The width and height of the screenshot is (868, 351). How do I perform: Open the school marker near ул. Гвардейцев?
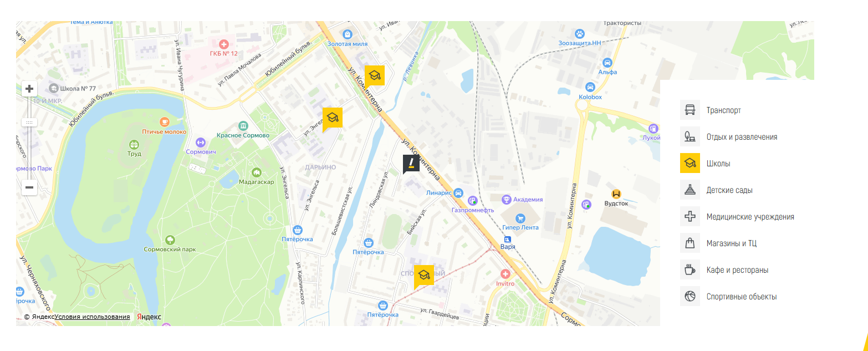click(424, 275)
